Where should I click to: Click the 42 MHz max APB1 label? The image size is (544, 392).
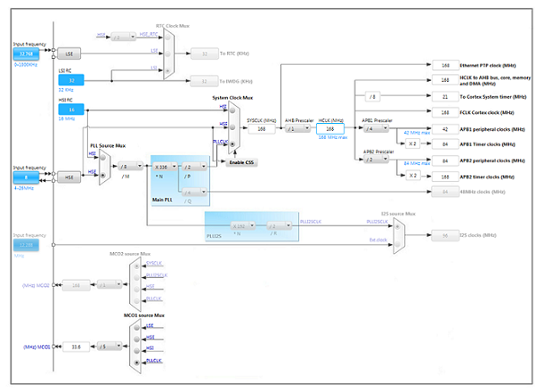(x=417, y=133)
